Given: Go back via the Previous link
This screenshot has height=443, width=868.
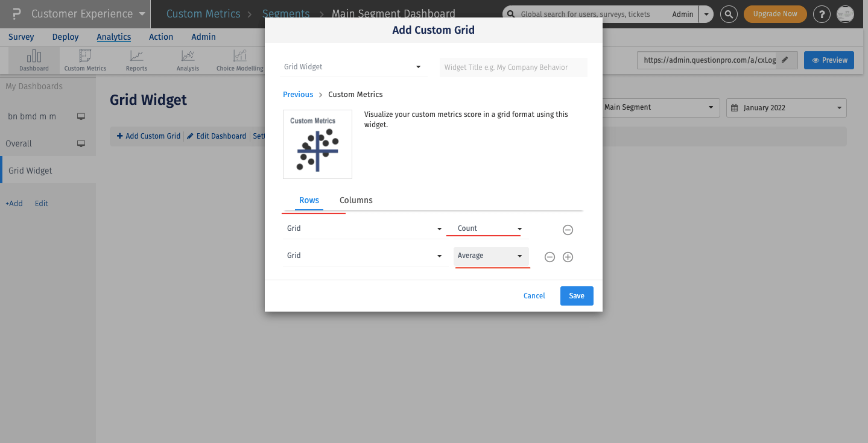Looking at the screenshot, I should [297, 94].
